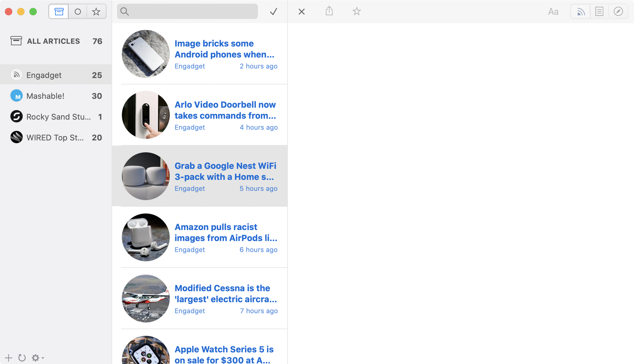This screenshot has height=364, width=634.
Task: Click the Nest WiFi thumbnail image
Action: click(x=146, y=176)
